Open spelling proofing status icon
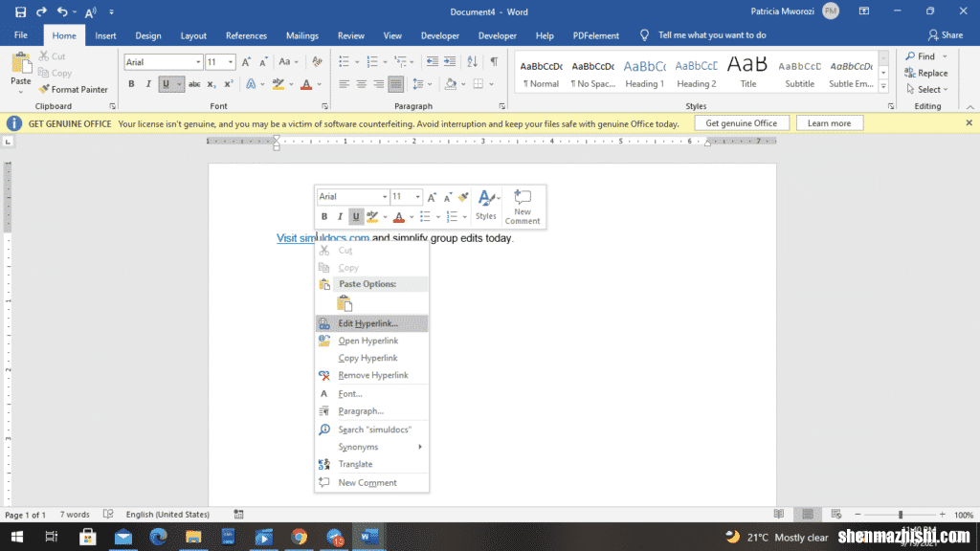Viewport: 980px width, 551px height. point(108,514)
